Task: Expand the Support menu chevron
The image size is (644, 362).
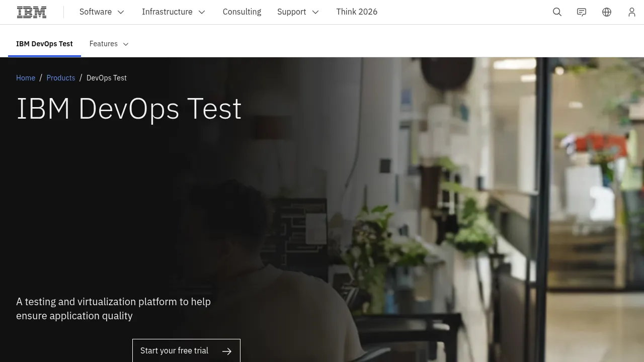Action: 315,12
